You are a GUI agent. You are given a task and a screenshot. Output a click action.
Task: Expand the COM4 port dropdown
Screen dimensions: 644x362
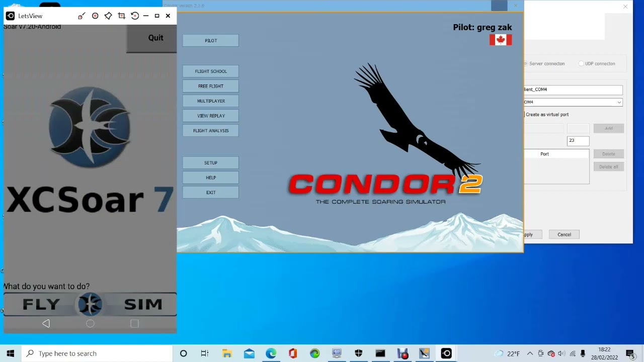(619, 102)
